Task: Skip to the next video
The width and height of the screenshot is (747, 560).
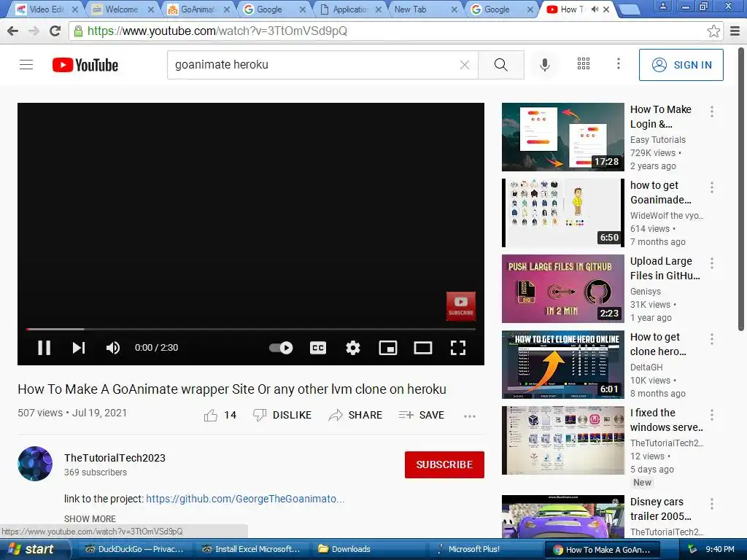Action: (x=79, y=348)
